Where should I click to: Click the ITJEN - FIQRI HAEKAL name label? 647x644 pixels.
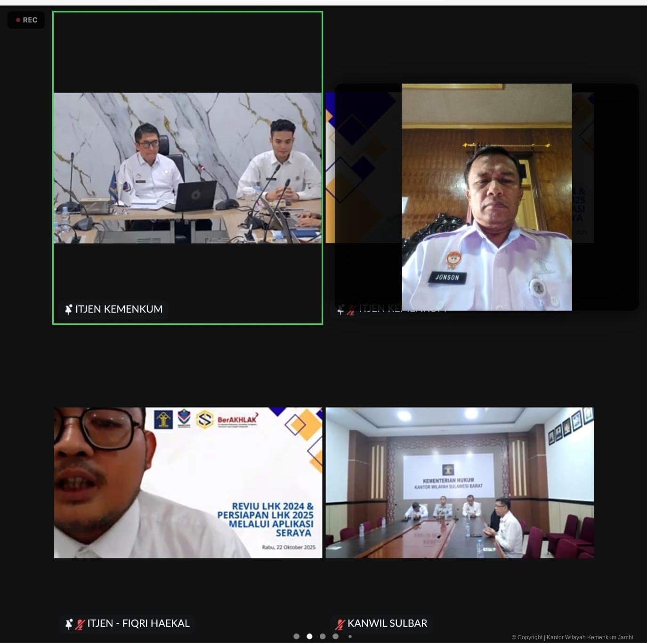tap(138, 623)
